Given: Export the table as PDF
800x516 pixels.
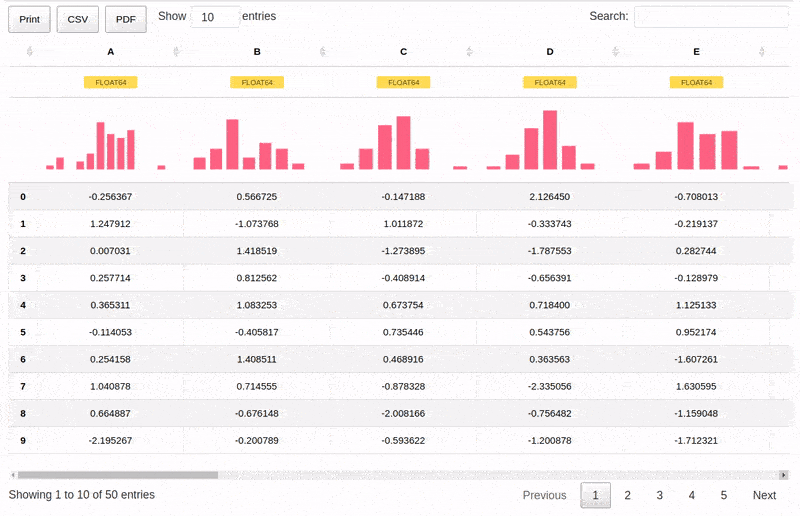Looking at the screenshot, I should 126,19.
